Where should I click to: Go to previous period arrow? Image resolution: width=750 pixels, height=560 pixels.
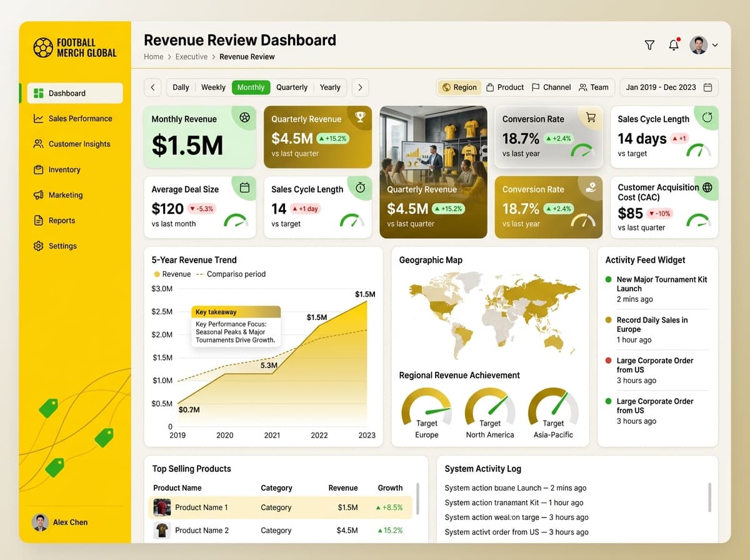point(152,87)
